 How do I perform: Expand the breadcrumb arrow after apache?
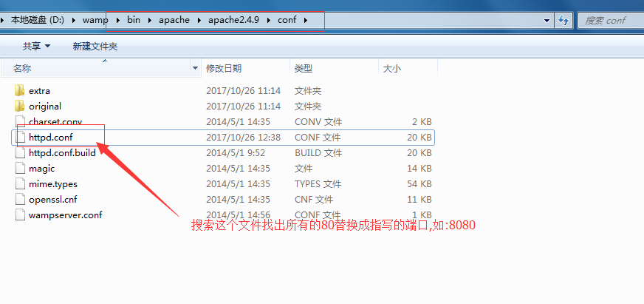click(x=199, y=20)
